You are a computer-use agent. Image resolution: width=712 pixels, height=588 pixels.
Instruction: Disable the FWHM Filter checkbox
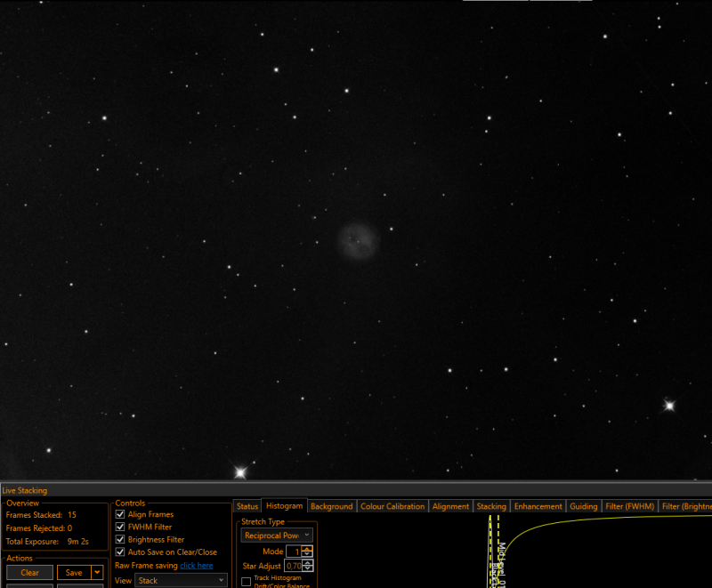coord(120,528)
